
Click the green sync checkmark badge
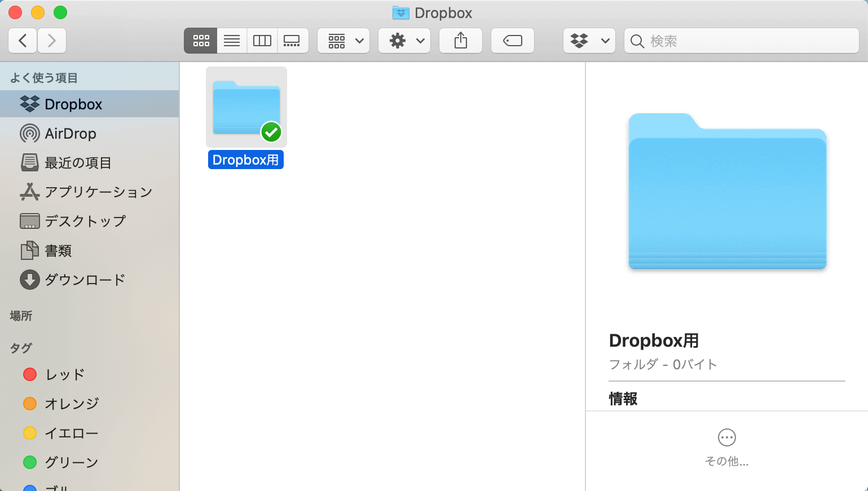pos(271,132)
